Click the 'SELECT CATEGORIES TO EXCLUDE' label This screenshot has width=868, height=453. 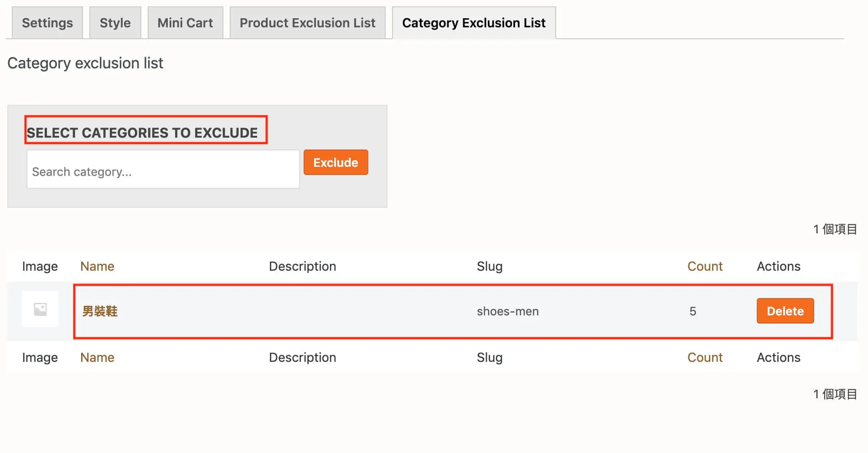(x=142, y=133)
